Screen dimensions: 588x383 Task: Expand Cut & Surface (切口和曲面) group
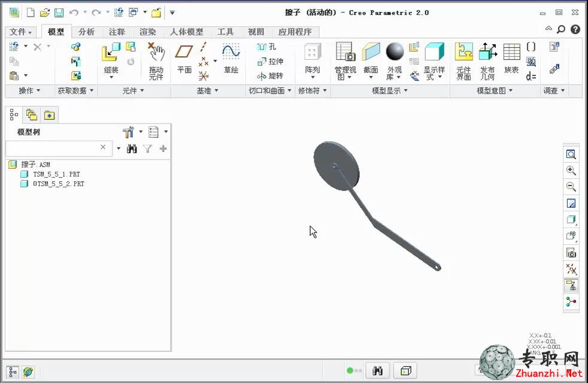click(x=271, y=91)
